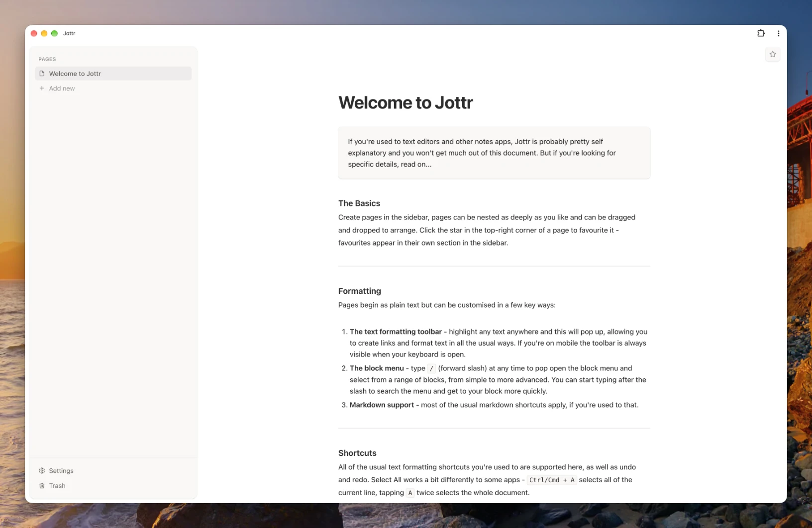This screenshot has height=528, width=812.
Task: Open the three-dot menu in title bar
Action: tap(778, 33)
